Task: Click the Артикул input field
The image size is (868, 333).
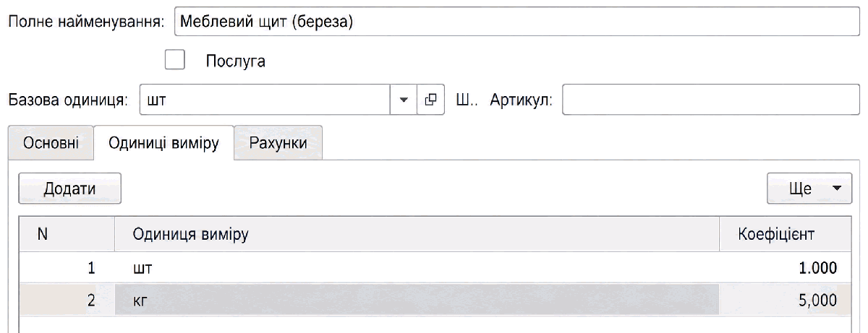Action: (712, 100)
